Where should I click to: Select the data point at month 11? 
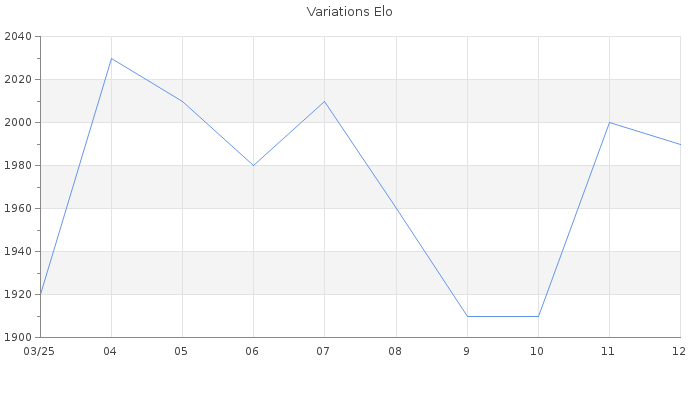609,123
